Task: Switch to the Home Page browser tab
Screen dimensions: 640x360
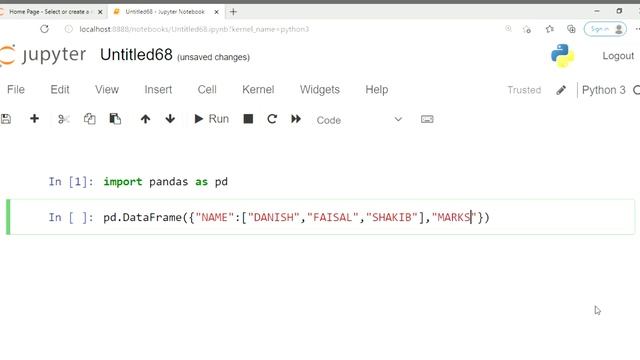Action: point(51,12)
